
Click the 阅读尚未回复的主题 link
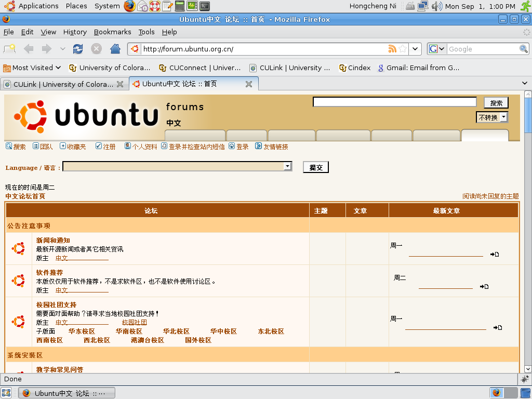[x=490, y=196]
